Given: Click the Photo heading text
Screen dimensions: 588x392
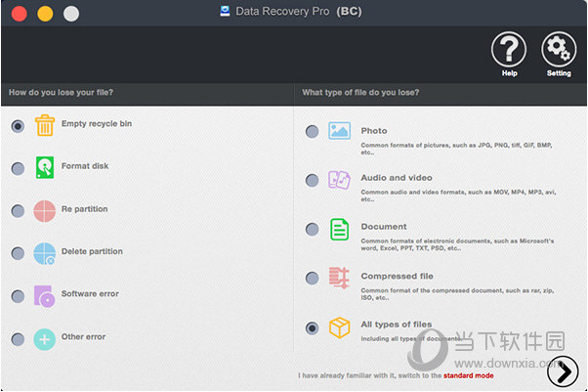Looking at the screenshot, I should (374, 131).
